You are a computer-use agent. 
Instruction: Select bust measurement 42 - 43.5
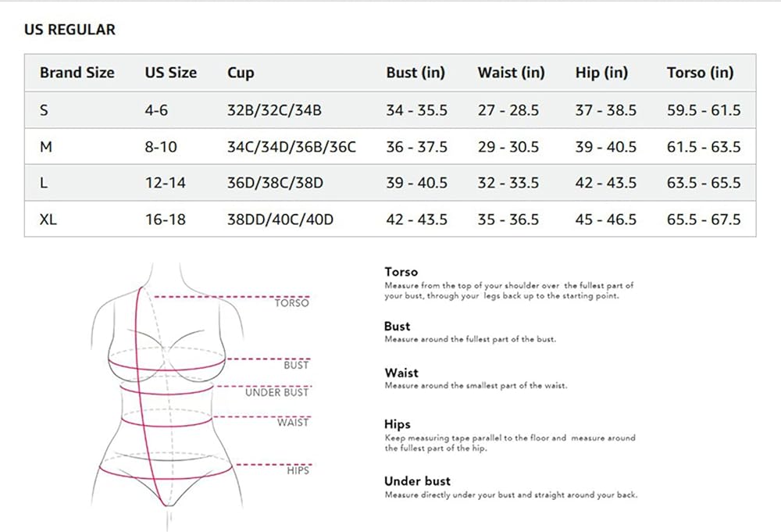(x=416, y=220)
